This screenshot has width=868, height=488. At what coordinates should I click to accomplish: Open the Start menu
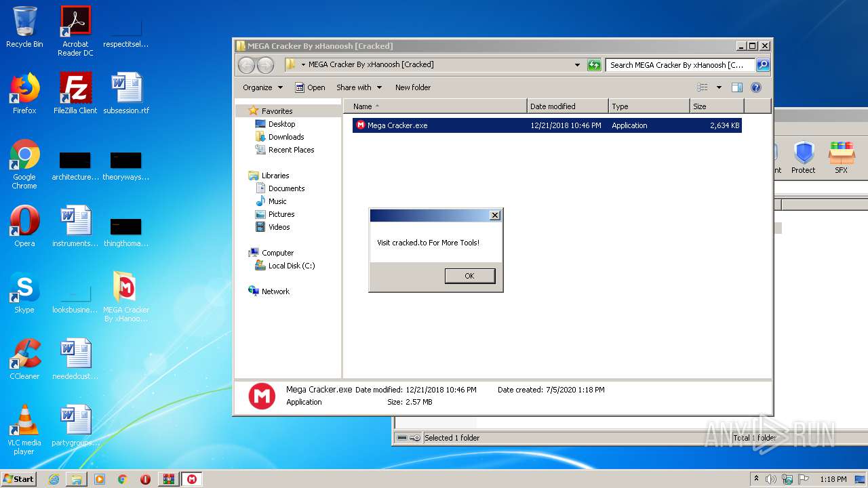coord(18,479)
